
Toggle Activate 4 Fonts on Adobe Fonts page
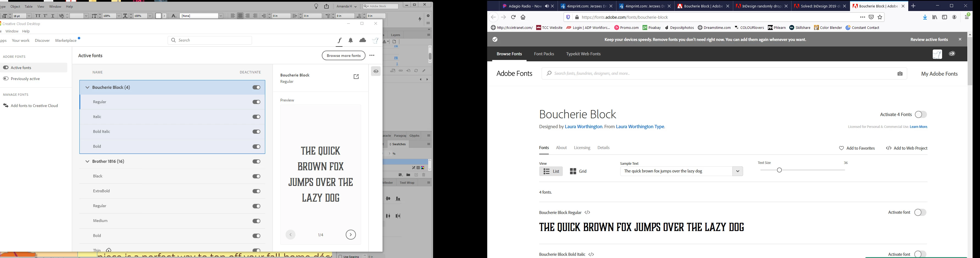pyautogui.click(x=921, y=114)
